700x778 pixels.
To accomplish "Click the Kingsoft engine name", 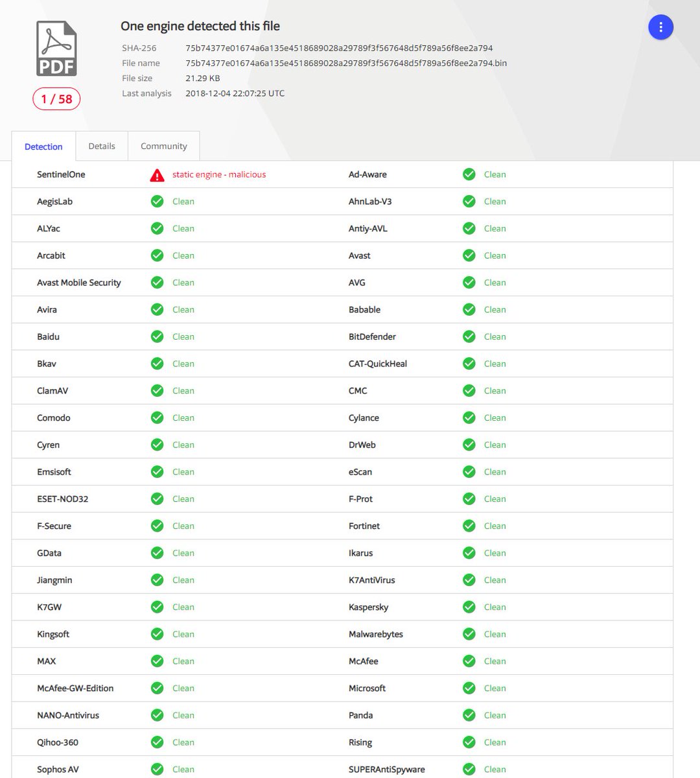I will [53, 634].
